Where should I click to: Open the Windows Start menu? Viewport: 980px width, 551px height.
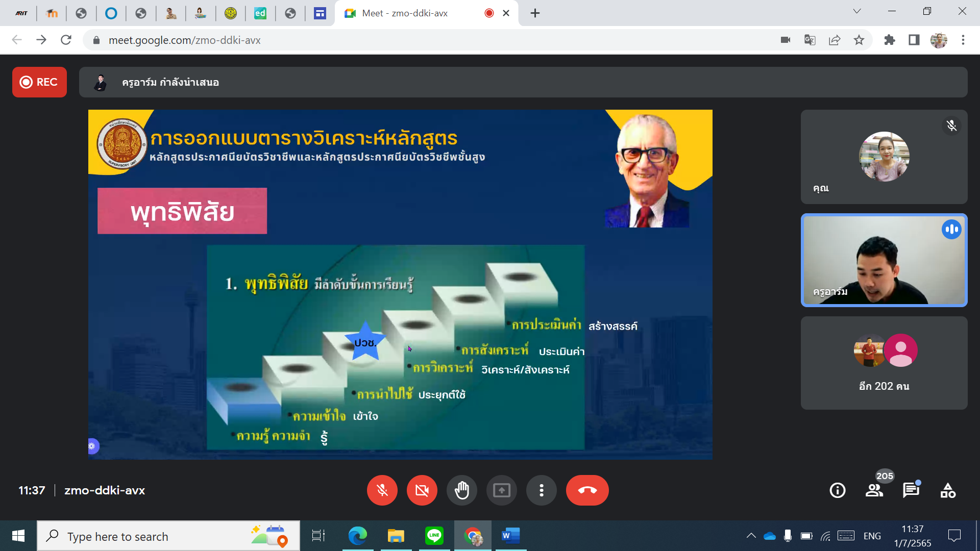tap(18, 536)
